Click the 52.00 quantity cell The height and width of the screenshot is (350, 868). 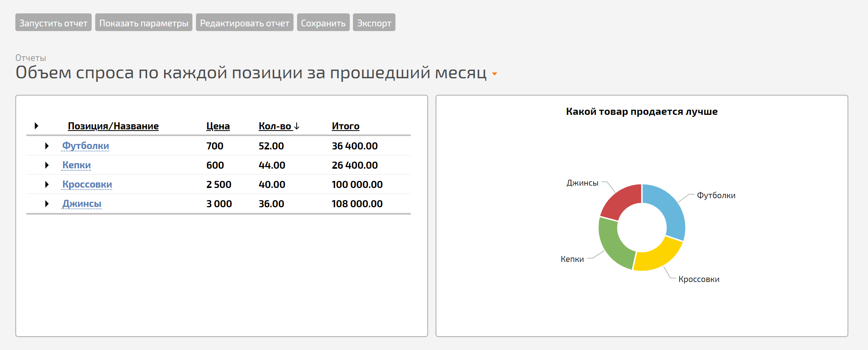click(271, 146)
